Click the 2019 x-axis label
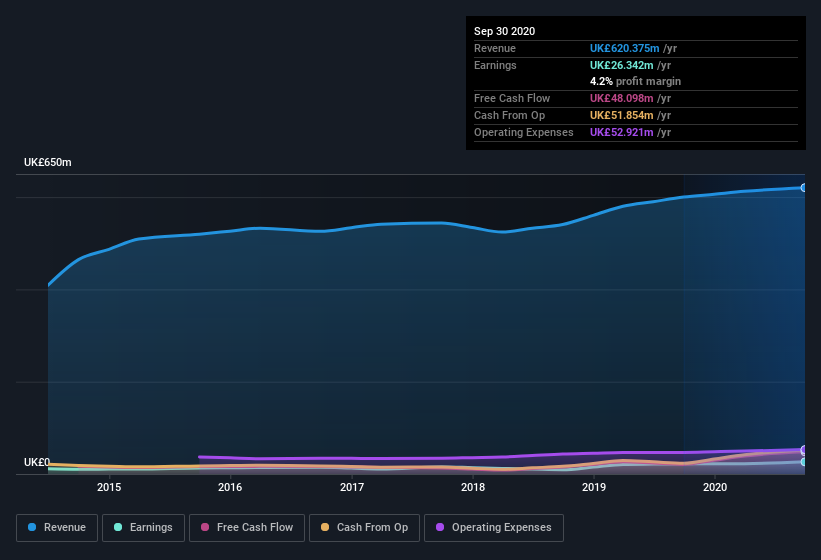Image resolution: width=821 pixels, height=560 pixels. 594,487
